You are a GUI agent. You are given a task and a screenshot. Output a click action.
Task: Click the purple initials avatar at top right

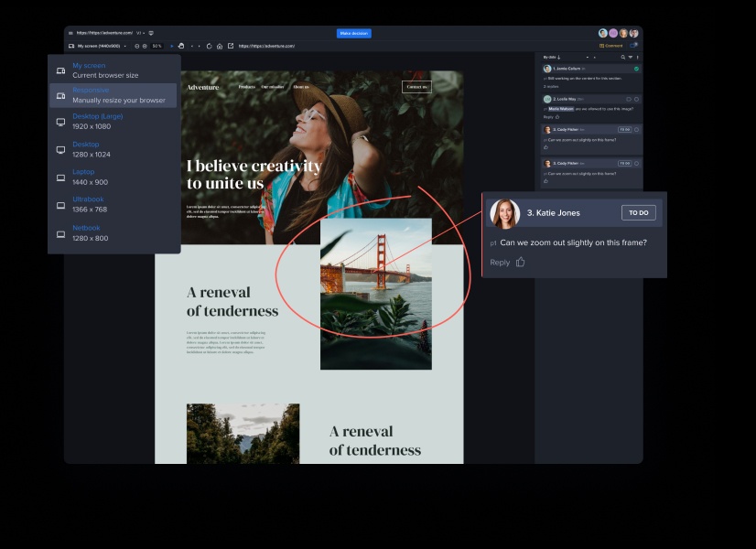coord(613,33)
